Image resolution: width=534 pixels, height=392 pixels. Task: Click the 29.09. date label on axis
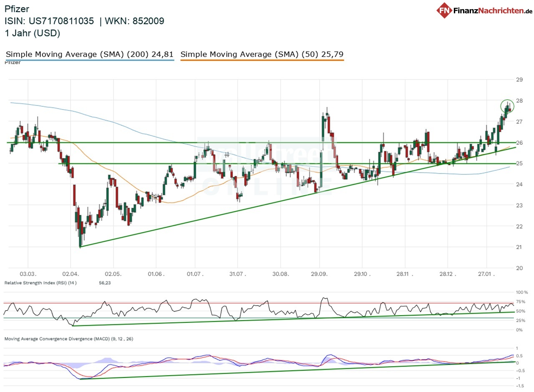point(319,274)
